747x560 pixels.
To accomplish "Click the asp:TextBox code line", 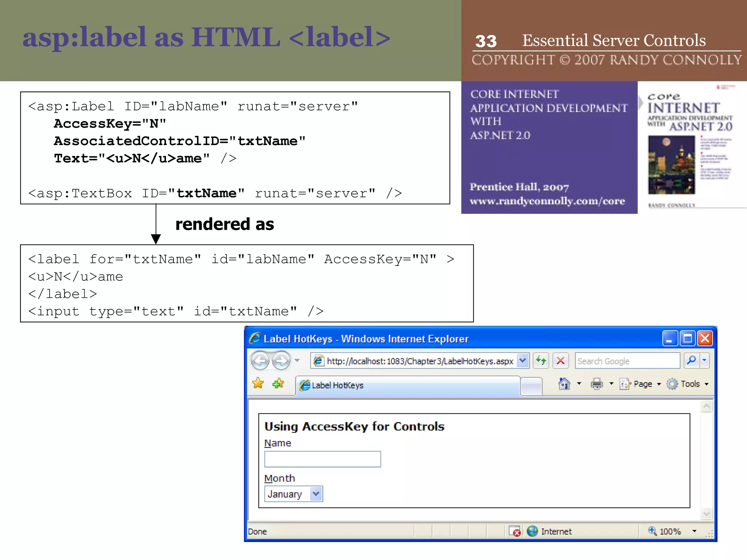I will point(215,193).
